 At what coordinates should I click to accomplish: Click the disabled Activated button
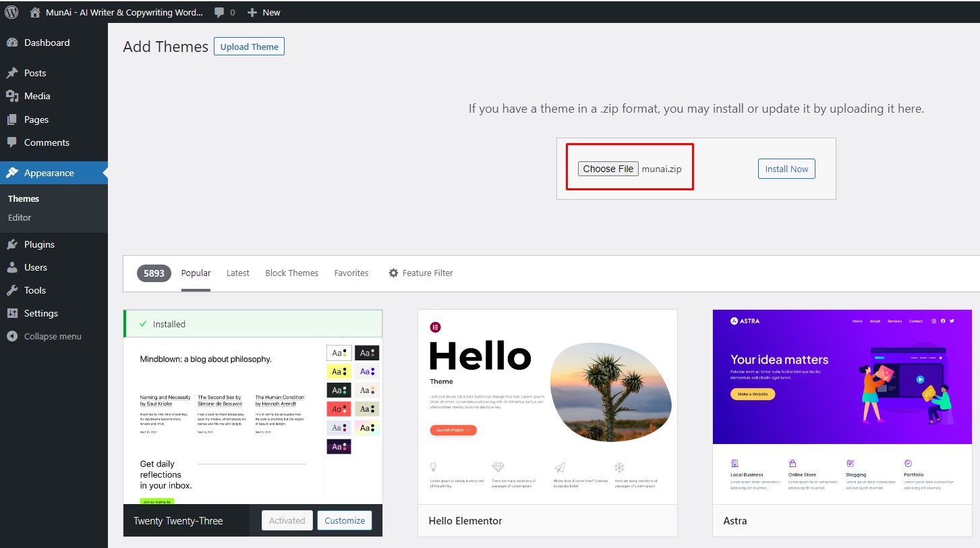tap(287, 520)
